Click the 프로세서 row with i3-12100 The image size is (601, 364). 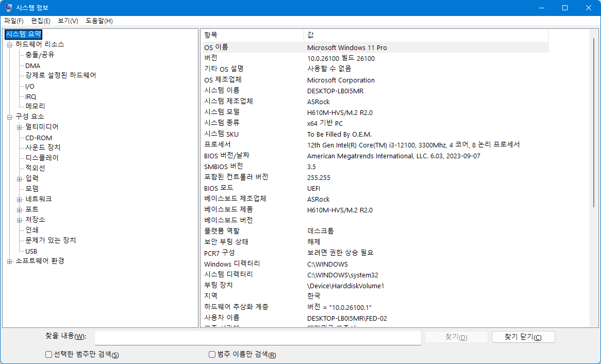(376, 144)
